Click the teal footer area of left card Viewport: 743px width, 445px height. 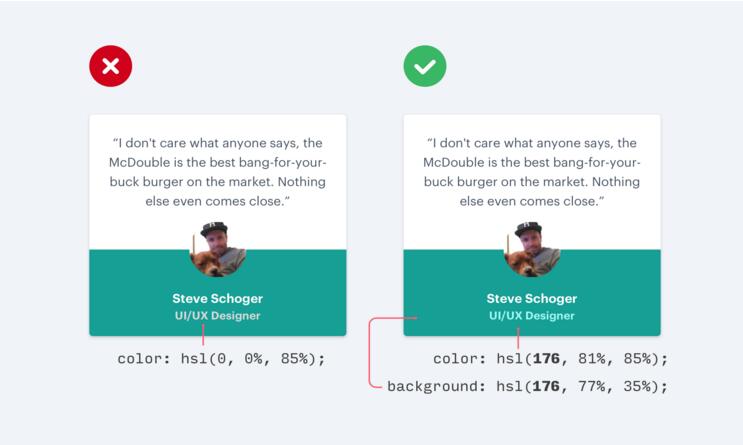pos(130,300)
